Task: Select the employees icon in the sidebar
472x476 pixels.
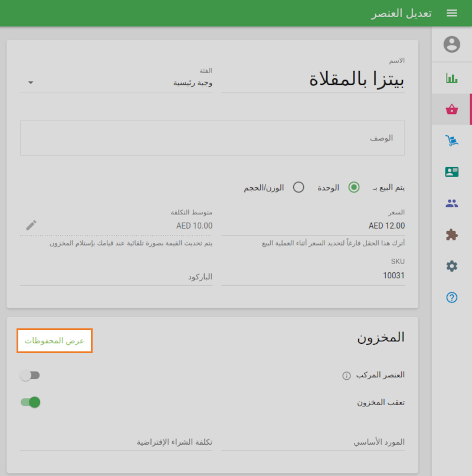Action: point(452,202)
